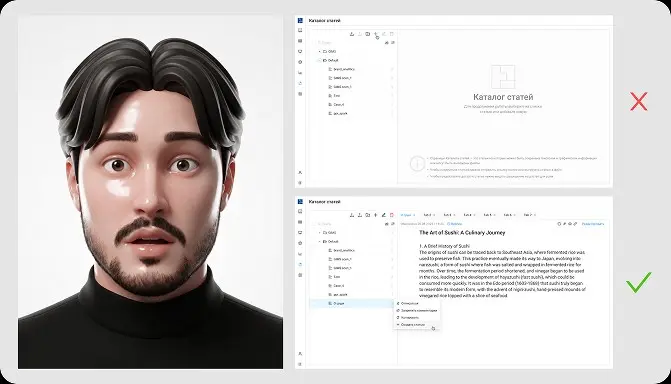Expand the GMS folder in the top window
Image resolution: width=671 pixels, height=384 pixels.
(319, 51)
